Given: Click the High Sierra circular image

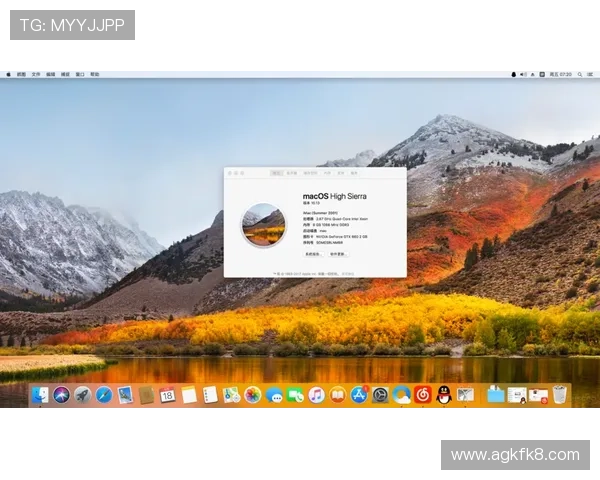Looking at the screenshot, I should tap(264, 224).
